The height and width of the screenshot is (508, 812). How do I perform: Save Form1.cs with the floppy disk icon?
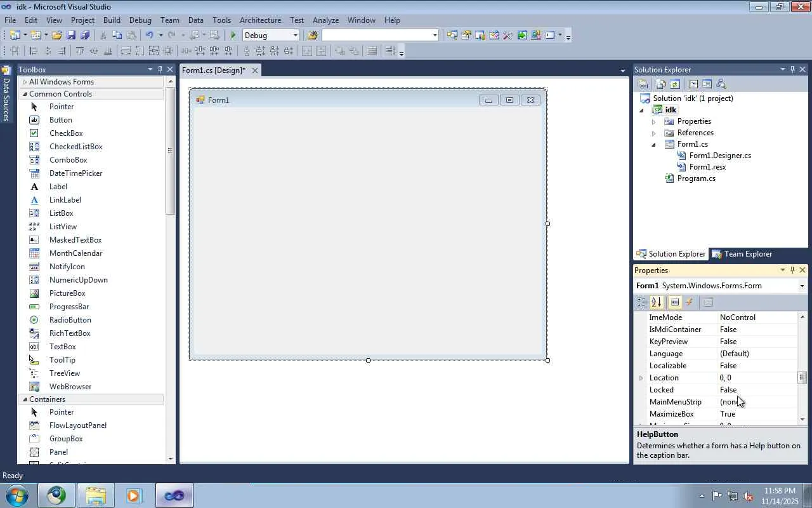click(x=71, y=36)
